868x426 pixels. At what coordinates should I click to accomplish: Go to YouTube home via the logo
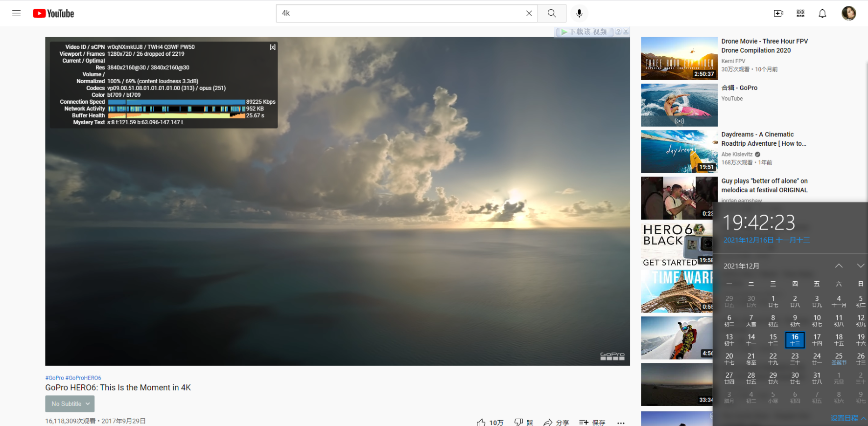tap(53, 13)
